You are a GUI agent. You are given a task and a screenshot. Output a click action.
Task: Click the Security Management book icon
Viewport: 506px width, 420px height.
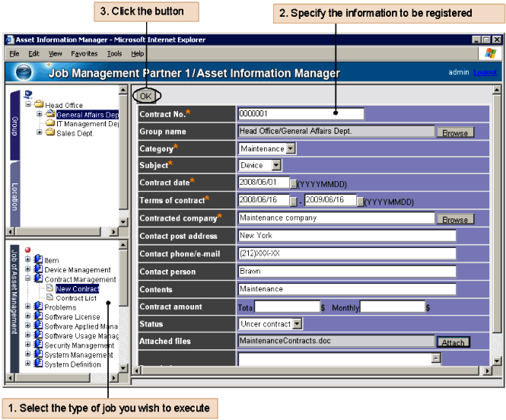click(x=38, y=345)
